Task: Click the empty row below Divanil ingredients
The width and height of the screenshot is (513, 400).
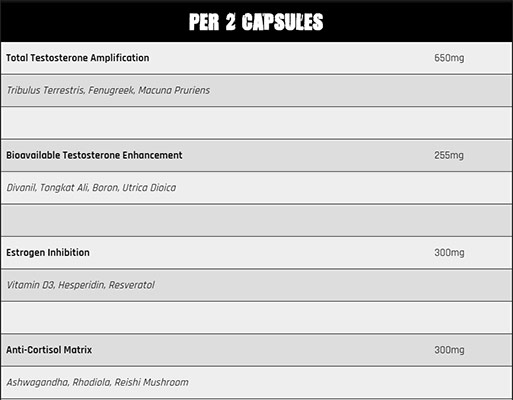Action: 256,220
